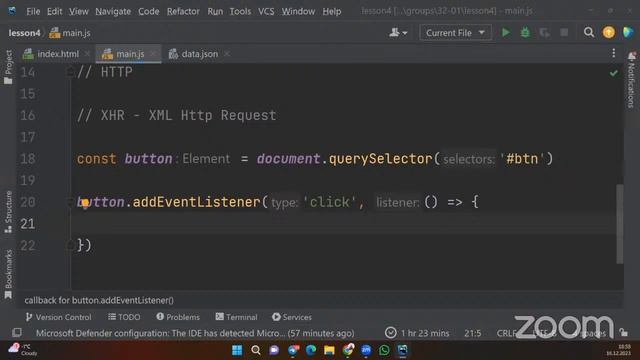The width and height of the screenshot is (640, 360).
Task: Toggle tool window bars icon in status bar
Action: 17,333
